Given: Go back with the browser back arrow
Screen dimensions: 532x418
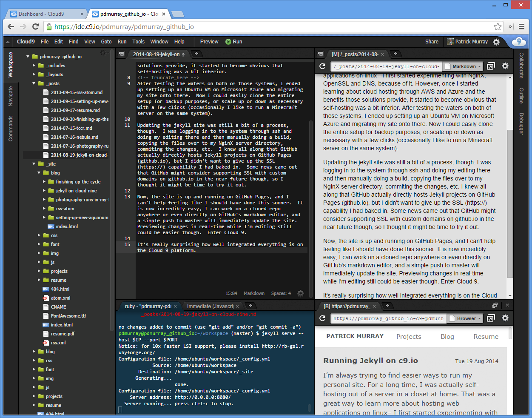Looking at the screenshot, I should [11, 26].
